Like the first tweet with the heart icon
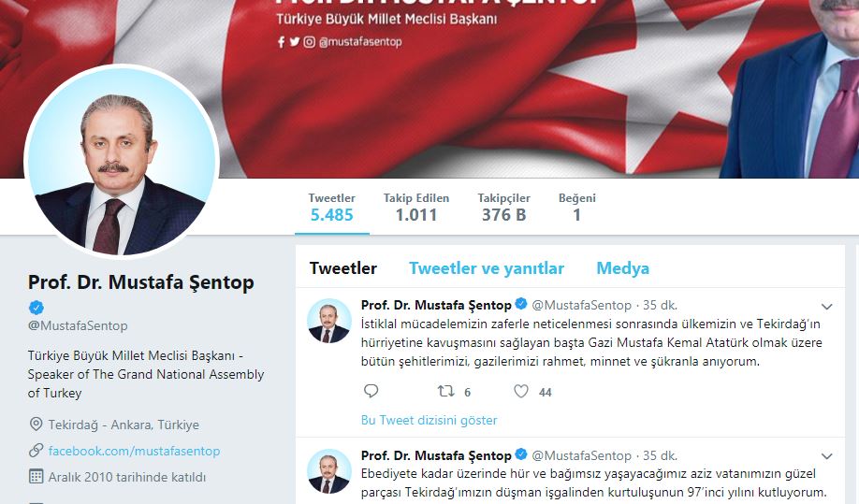Viewport: 859px width, 504px height. [521, 391]
